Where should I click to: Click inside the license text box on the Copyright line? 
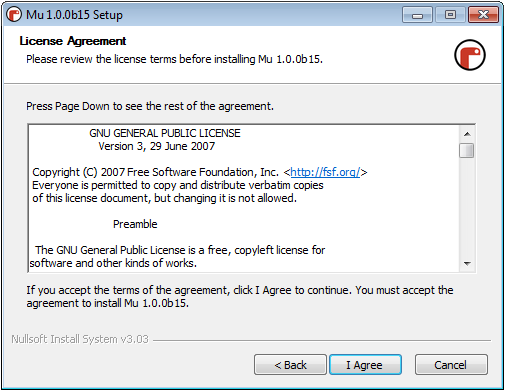click(199, 172)
